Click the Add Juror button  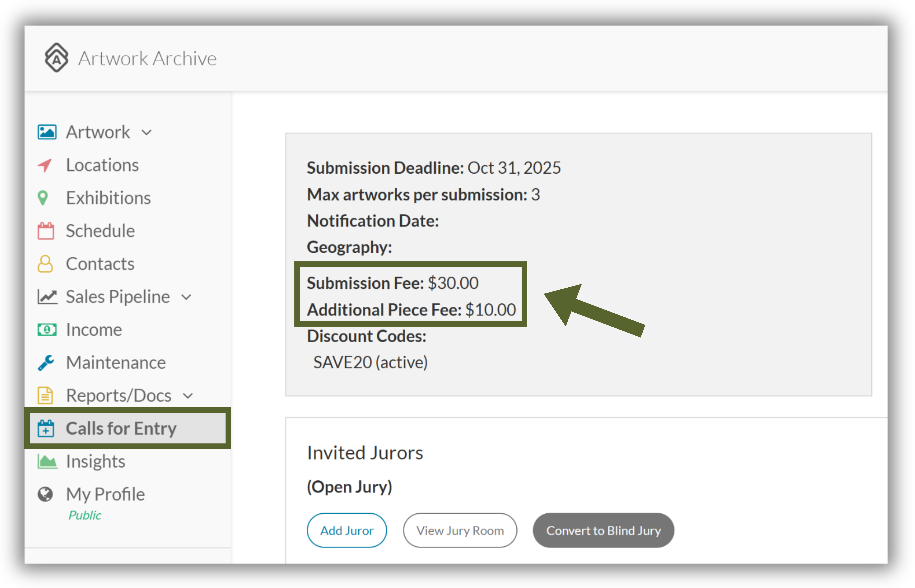pyautogui.click(x=347, y=530)
